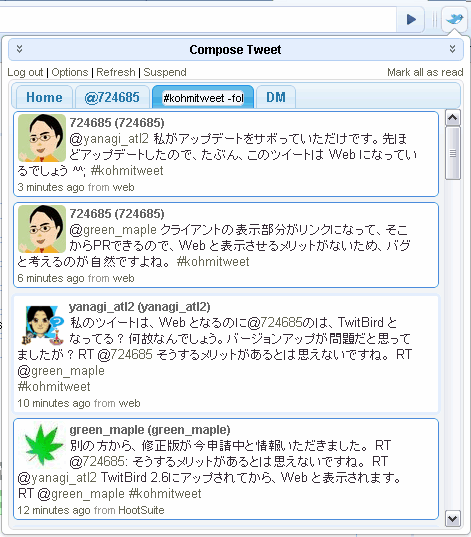Click the play arrow button in toolbar
The height and width of the screenshot is (537, 471).
(411, 19)
